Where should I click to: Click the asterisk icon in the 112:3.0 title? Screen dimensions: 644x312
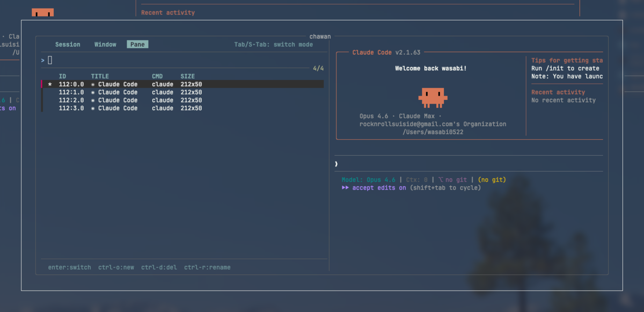pyautogui.click(x=93, y=108)
